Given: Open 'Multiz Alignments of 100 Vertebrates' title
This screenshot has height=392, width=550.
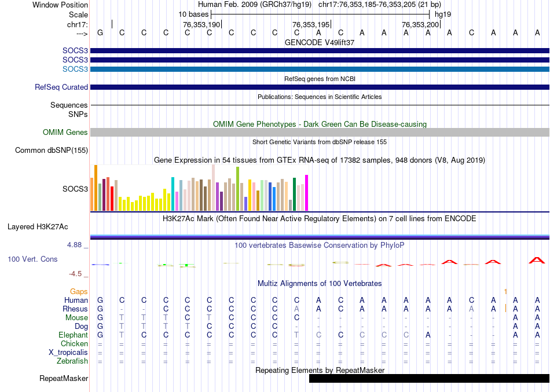Looking at the screenshot, I should [x=320, y=284].
